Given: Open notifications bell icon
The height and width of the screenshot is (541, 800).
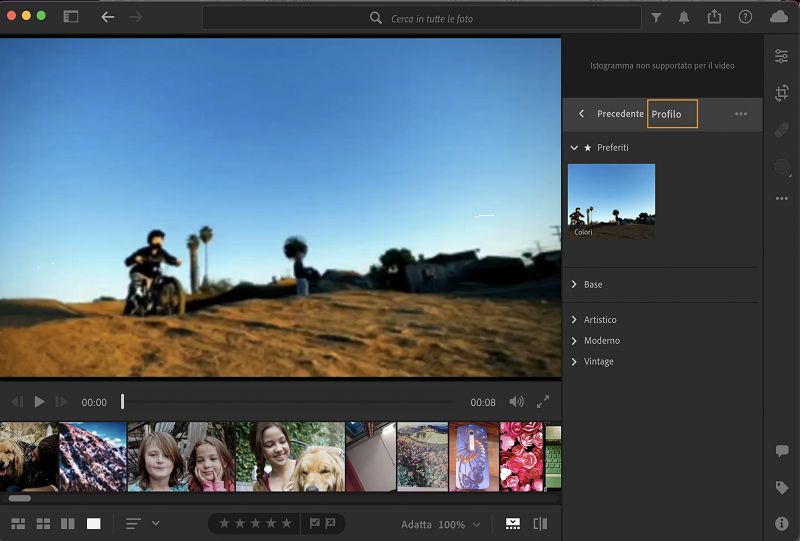Looking at the screenshot, I should click(684, 17).
